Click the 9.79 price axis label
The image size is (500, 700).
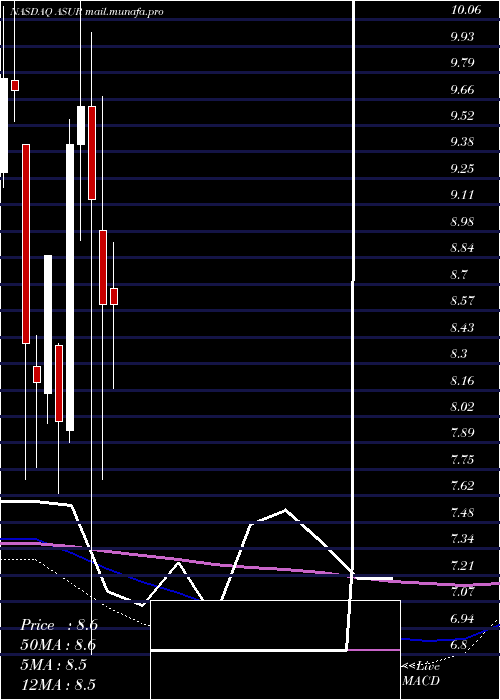(462, 62)
